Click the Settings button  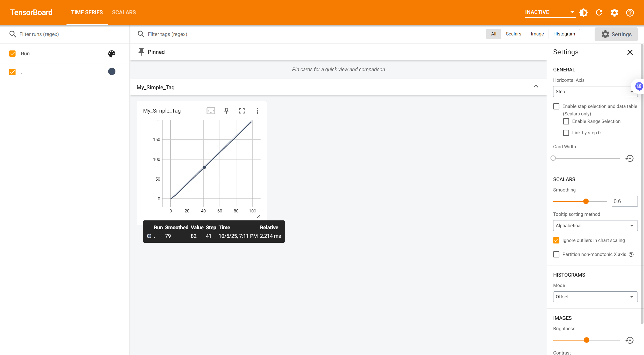pos(616,34)
